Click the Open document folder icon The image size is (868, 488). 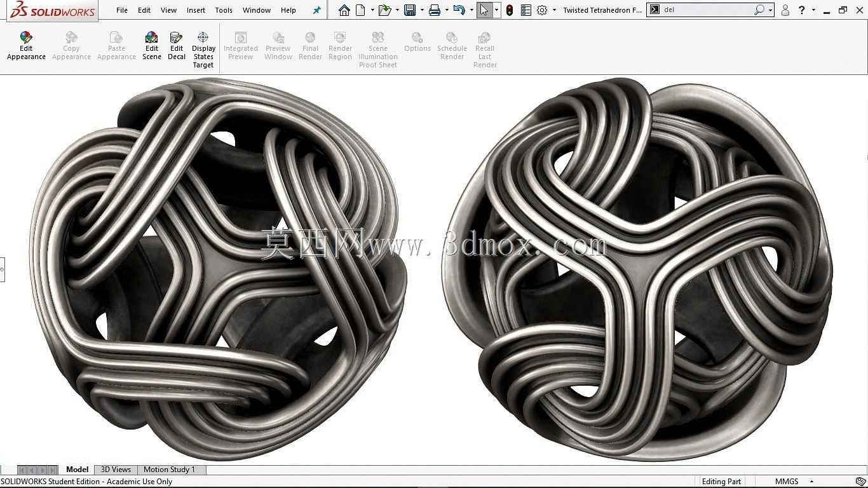click(384, 10)
